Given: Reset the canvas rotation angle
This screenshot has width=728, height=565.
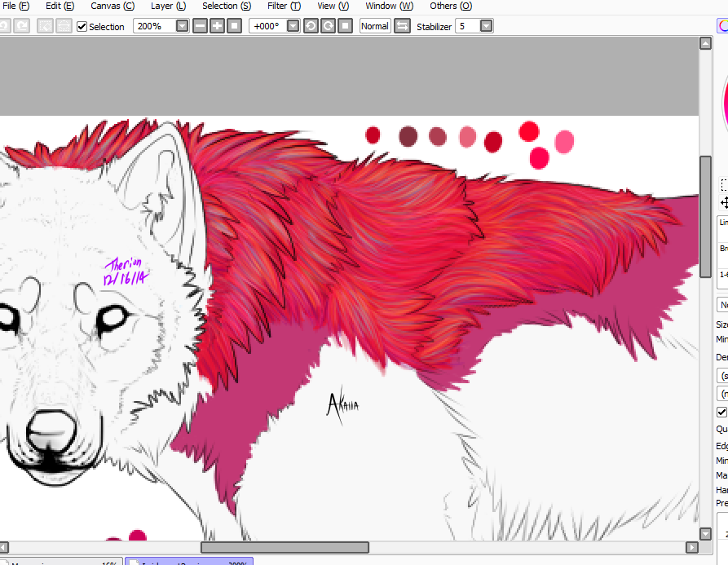Looking at the screenshot, I should (343, 26).
